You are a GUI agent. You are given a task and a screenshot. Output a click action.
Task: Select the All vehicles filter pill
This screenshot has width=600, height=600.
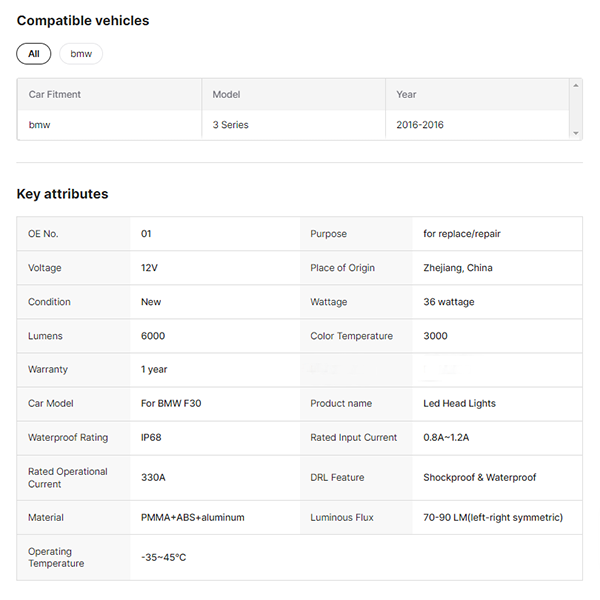click(x=34, y=54)
